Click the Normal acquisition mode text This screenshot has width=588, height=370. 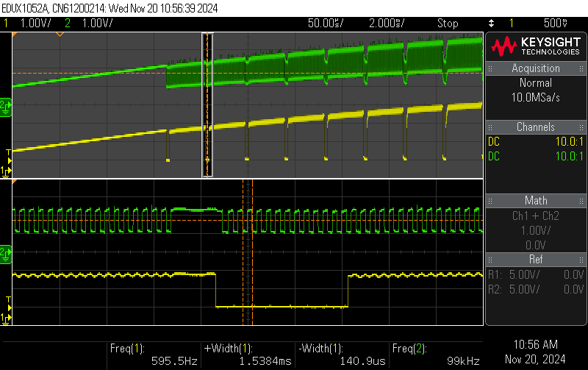536,83
